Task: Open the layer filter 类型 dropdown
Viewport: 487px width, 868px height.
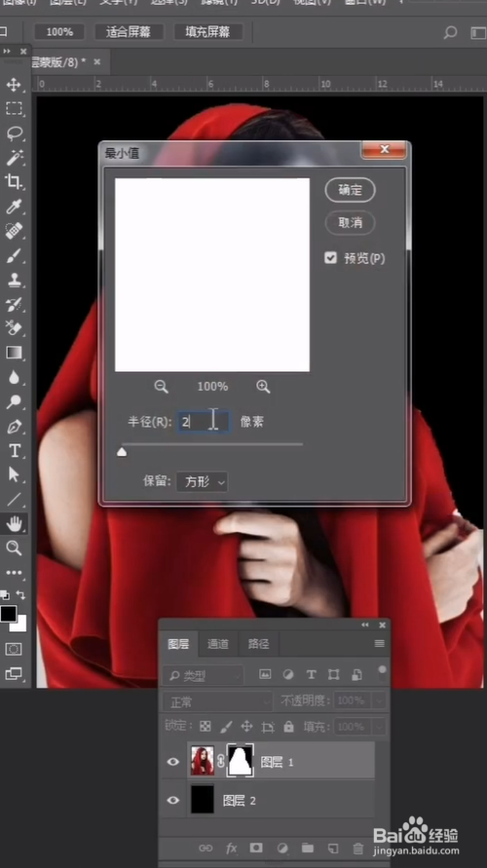Action: point(204,675)
